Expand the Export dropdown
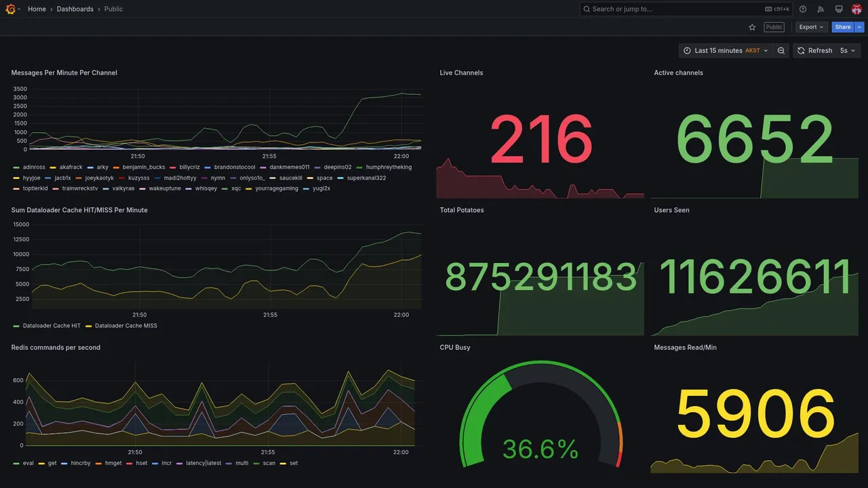The width and height of the screenshot is (868, 488). [812, 27]
